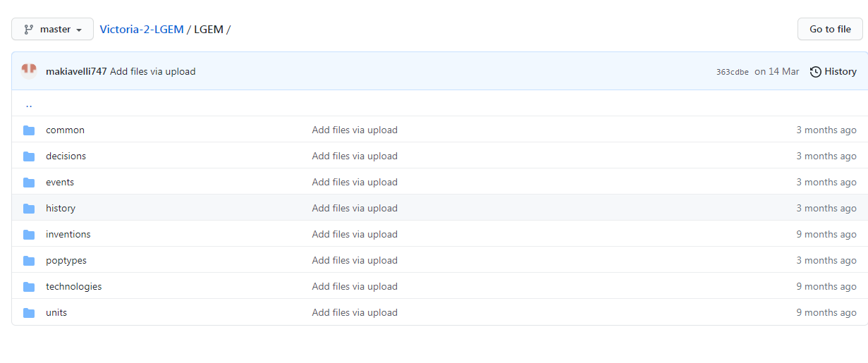Click the branch icon on master button
Image resolution: width=868 pixels, height=363 pixels.
pyautogui.click(x=29, y=29)
